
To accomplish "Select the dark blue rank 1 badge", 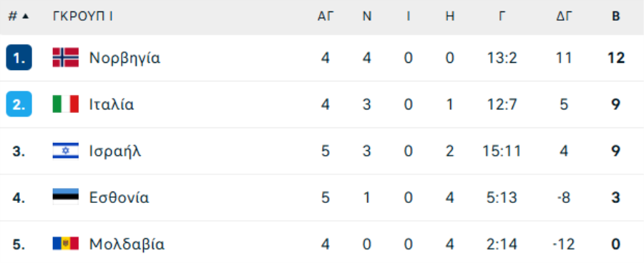I will (x=19, y=57).
